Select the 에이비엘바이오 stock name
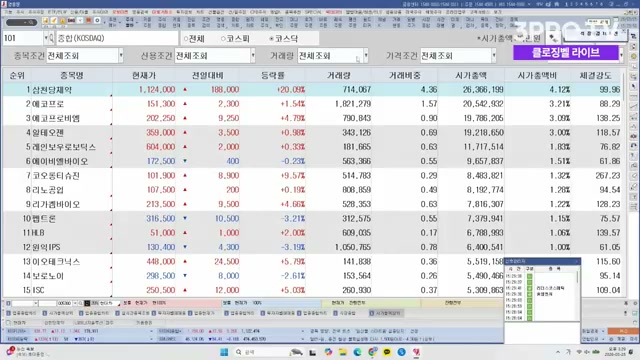This screenshot has height=360, width=640. coord(60,161)
